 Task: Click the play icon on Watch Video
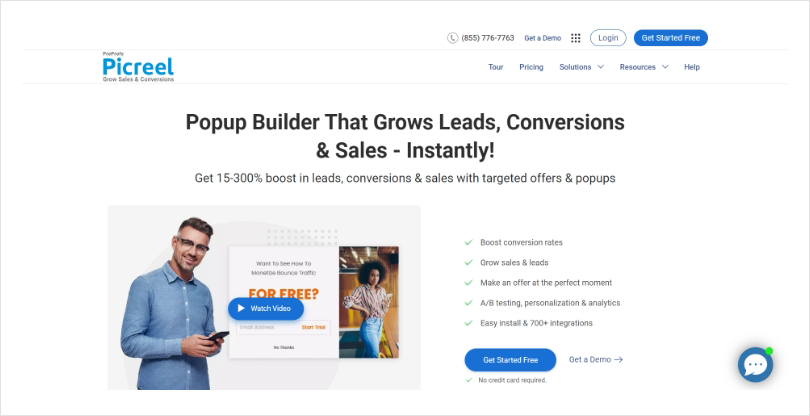click(x=241, y=309)
